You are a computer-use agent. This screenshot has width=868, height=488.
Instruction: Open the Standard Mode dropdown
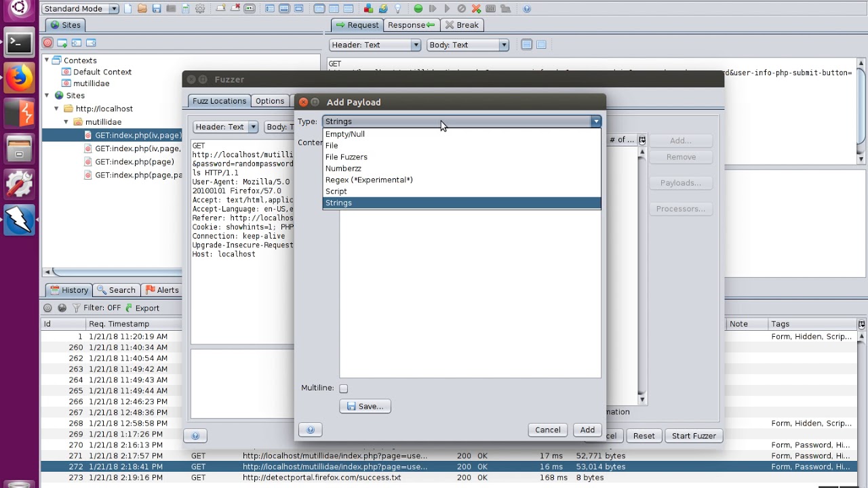coord(80,9)
